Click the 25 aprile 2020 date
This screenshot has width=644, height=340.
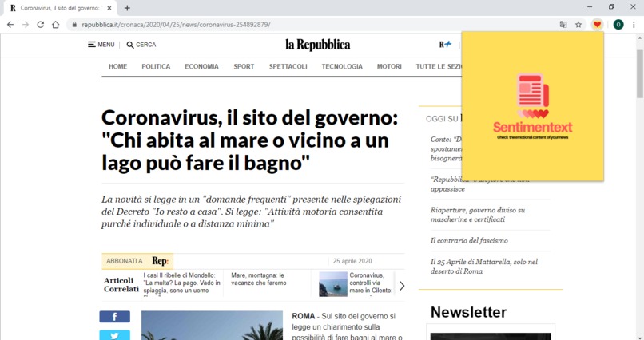352,261
